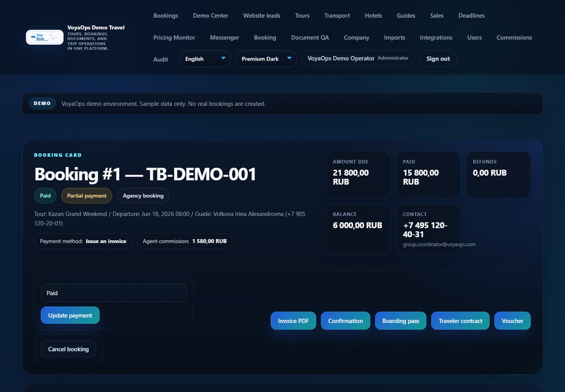This screenshot has height=392, width=565.
Task: Open the Confirmation document
Action: pyautogui.click(x=346, y=321)
